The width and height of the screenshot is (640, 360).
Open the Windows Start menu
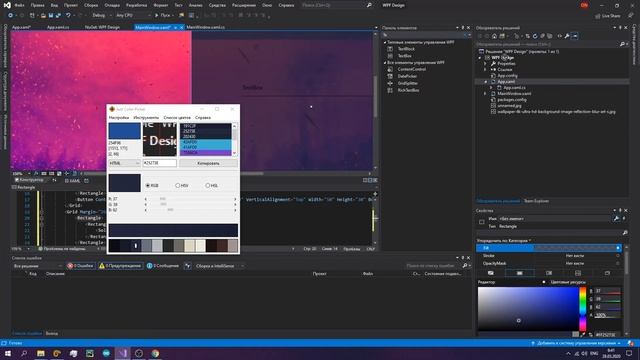point(8,353)
